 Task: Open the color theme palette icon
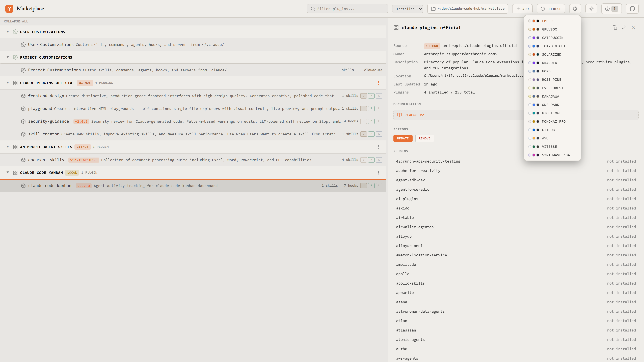pyautogui.click(x=575, y=9)
